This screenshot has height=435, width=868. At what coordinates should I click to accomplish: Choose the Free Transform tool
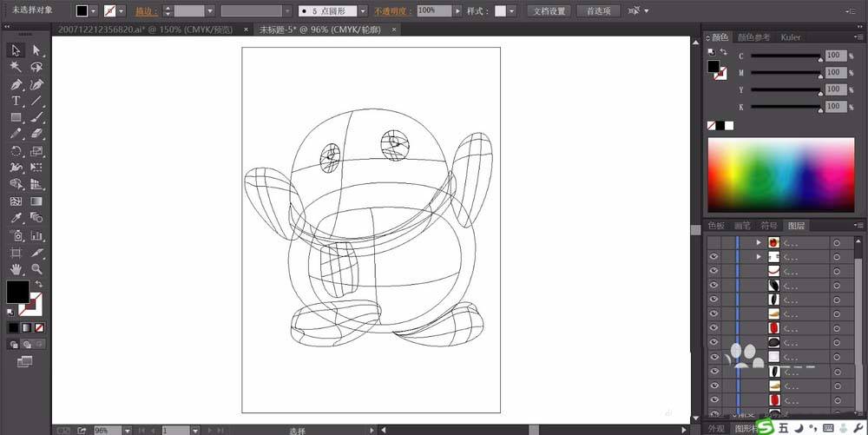[36, 167]
